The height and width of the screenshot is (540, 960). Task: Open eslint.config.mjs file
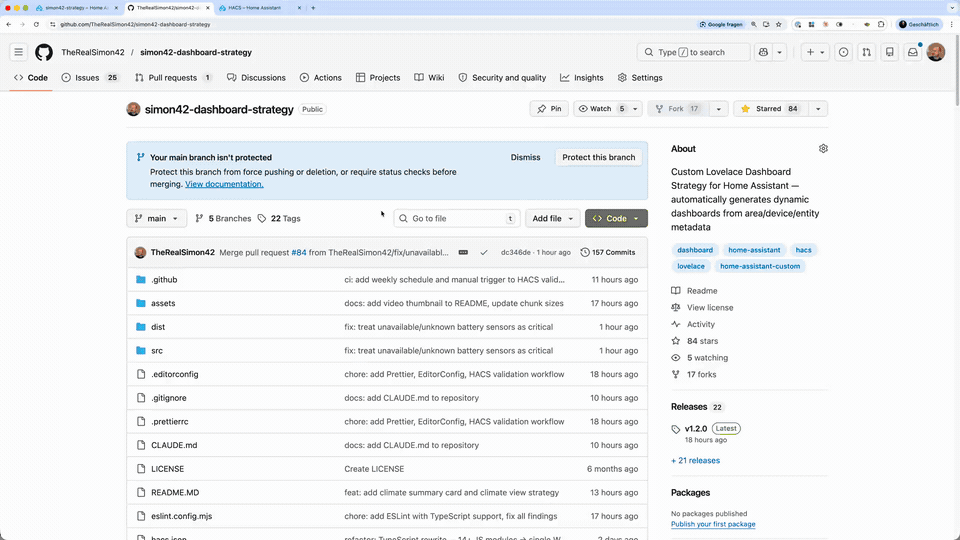[181, 516]
